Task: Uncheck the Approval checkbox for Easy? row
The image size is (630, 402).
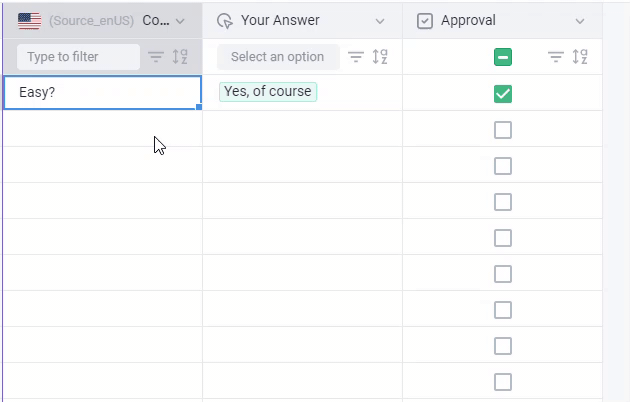Action: click(503, 94)
